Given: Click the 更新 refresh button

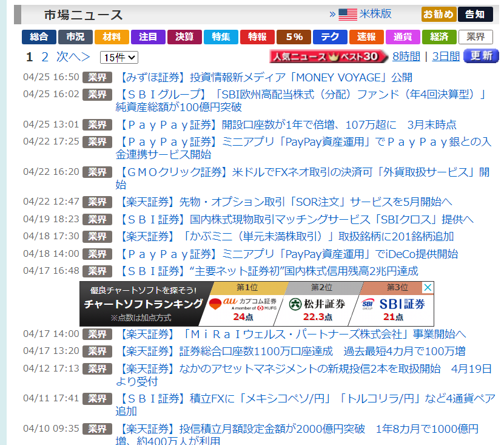Looking at the screenshot, I should click(x=481, y=56).
